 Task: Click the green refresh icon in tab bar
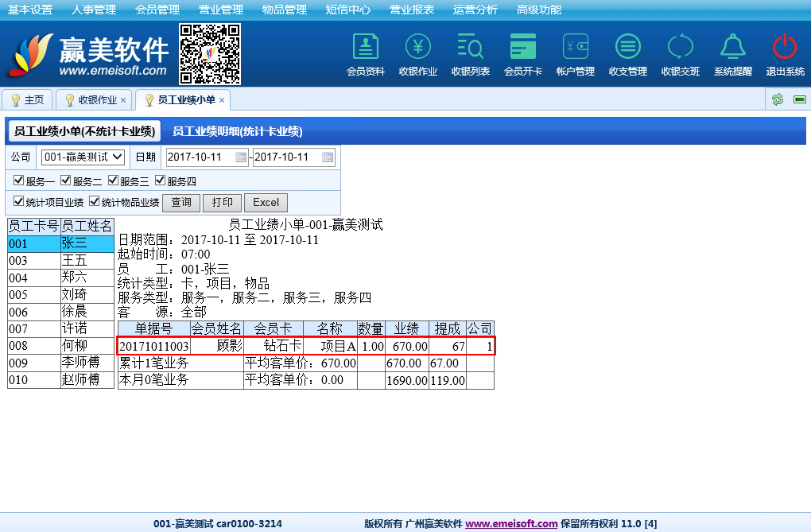click(778, 99)
